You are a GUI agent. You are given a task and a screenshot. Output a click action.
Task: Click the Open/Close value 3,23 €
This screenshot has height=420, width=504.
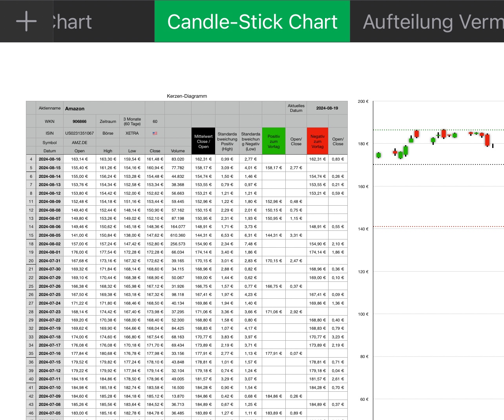tap(338, 337)
